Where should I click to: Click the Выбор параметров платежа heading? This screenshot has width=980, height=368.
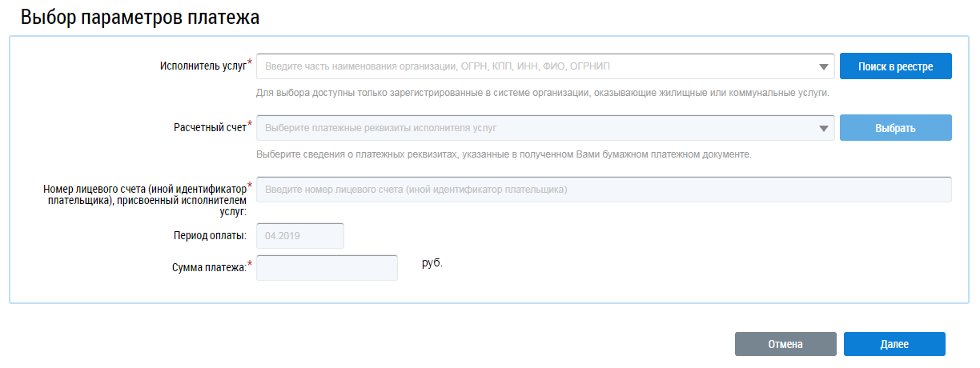click(x=140, y=18)
